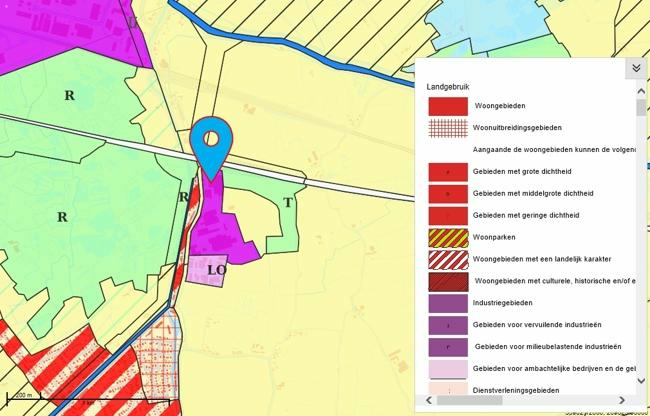Screen dimensions: 650x416
Task: Click the legend vertical scrollbar thumb
Action: 641,107
